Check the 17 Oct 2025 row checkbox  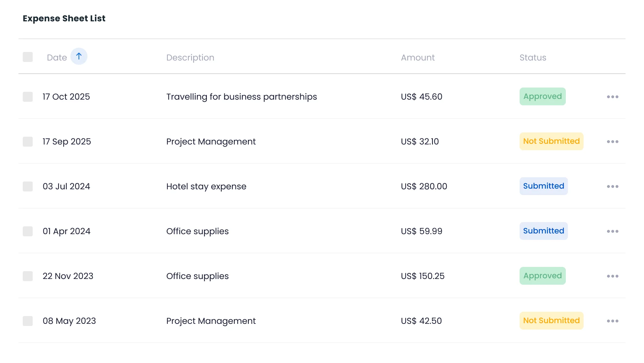pyautogui.click(x=28, y=97)
